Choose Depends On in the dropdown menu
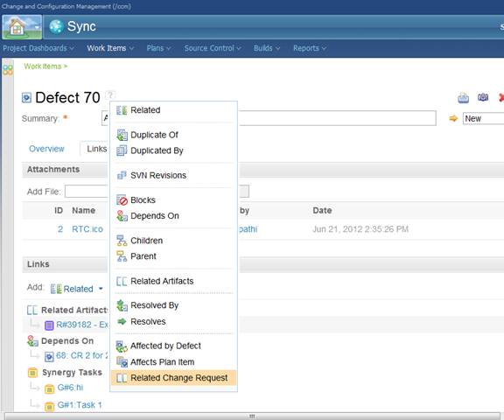 pos(173,216)
